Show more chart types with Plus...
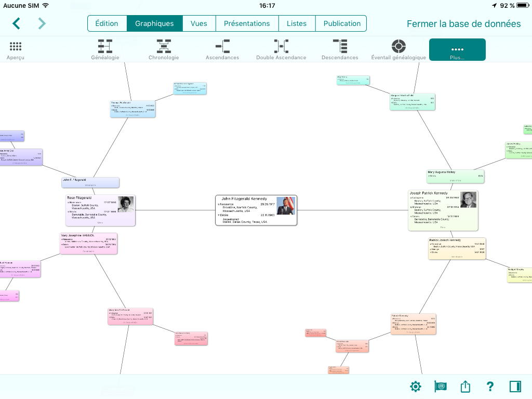 coord(457,49)
